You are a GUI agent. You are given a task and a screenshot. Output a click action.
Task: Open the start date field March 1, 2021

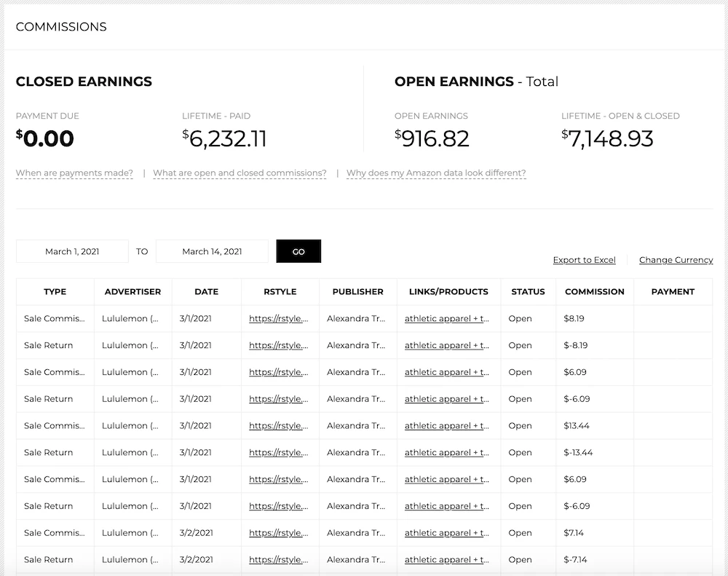[72, 251]
